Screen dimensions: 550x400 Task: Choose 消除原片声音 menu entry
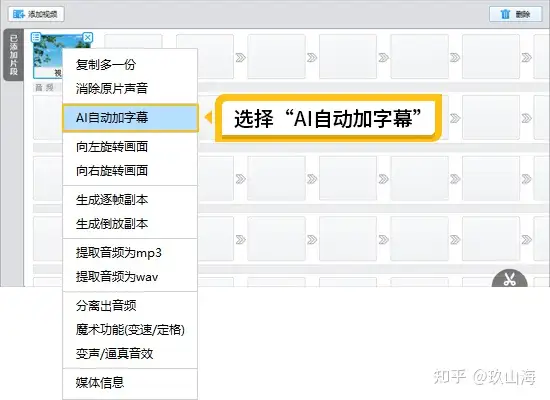pos(130,88)
